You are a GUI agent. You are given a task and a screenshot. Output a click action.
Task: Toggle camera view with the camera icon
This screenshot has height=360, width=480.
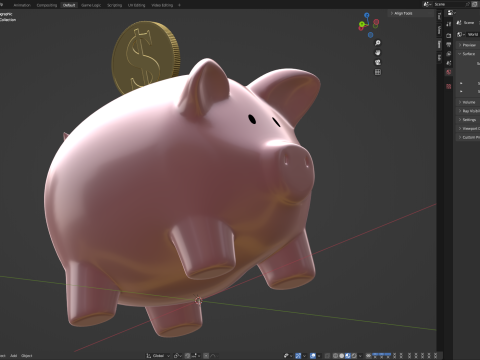378,62
